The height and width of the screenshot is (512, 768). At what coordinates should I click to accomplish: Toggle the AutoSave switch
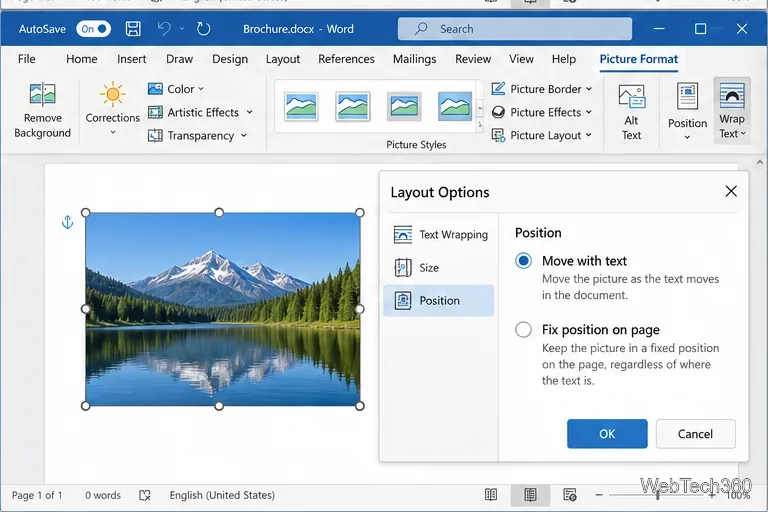[x=94, y=29]
